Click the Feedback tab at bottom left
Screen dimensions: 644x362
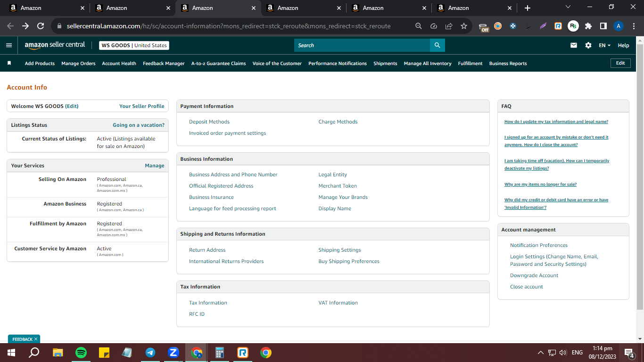click(x=24, y=339)
